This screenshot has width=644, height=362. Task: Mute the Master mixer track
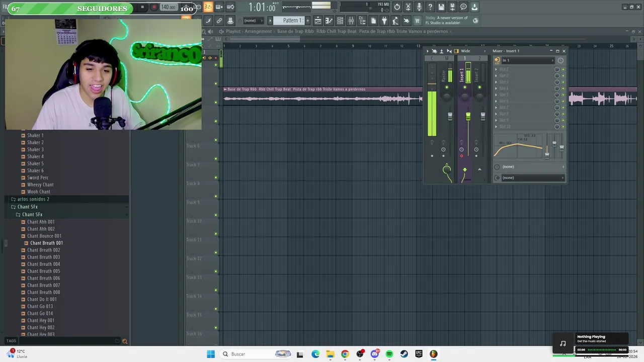pyautogui.click(x=447, y=87)
